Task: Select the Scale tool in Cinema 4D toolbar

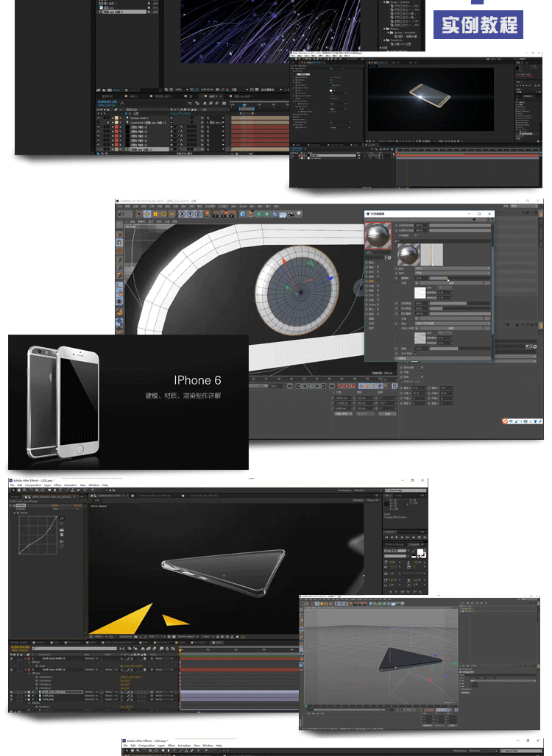Action: 155,214
